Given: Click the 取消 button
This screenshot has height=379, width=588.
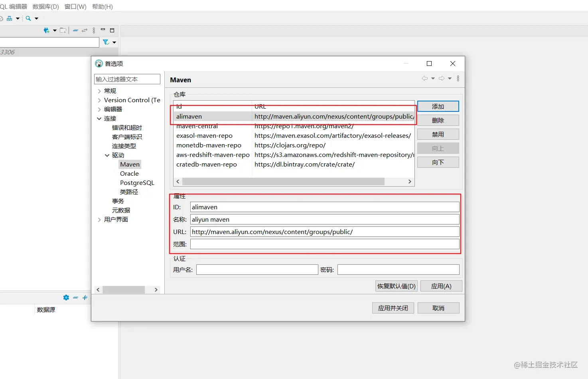Looking at the screenshot, I should tap(438, 308).
